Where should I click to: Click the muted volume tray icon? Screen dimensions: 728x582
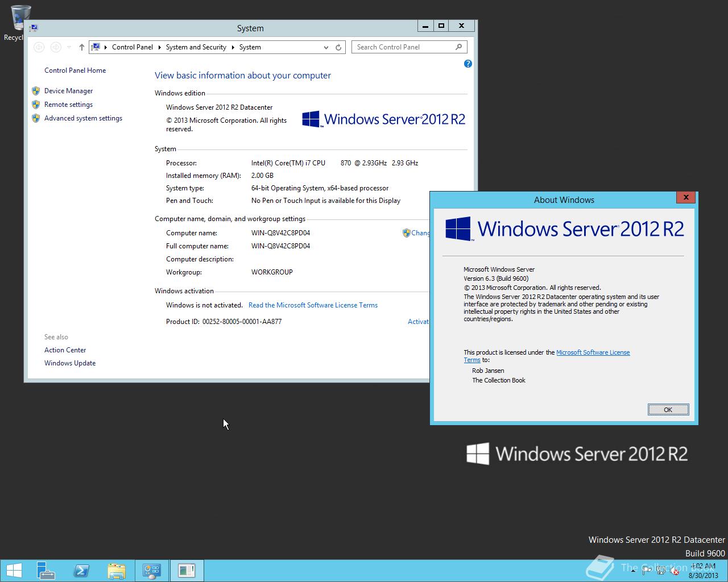tap(674, 570)
